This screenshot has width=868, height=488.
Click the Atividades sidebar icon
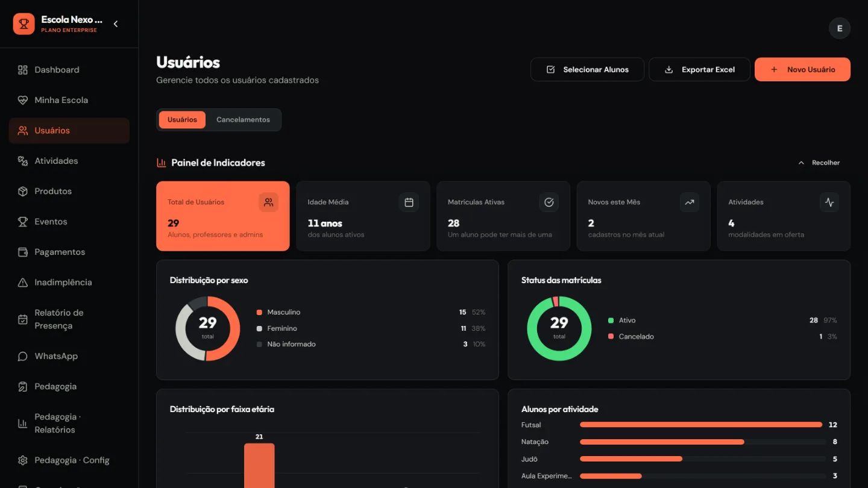coord(23,161)
